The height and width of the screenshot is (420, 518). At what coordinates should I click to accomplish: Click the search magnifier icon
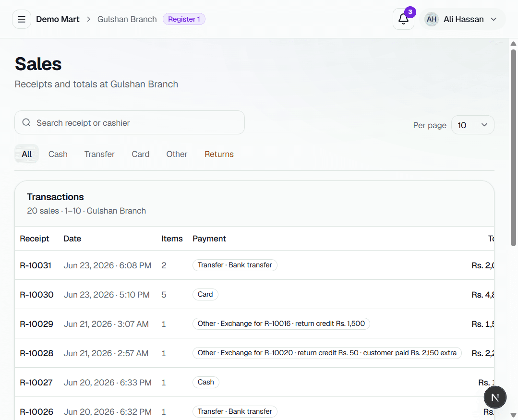pos(26,122)
